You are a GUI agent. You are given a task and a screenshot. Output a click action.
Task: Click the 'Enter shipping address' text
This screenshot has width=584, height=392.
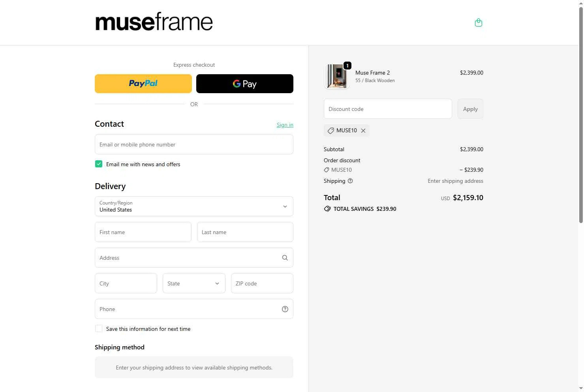[455, 181]
